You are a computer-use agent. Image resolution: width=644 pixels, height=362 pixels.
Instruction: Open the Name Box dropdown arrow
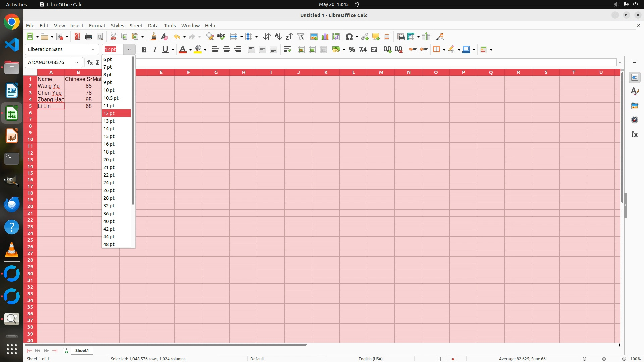tap(77, 62)
